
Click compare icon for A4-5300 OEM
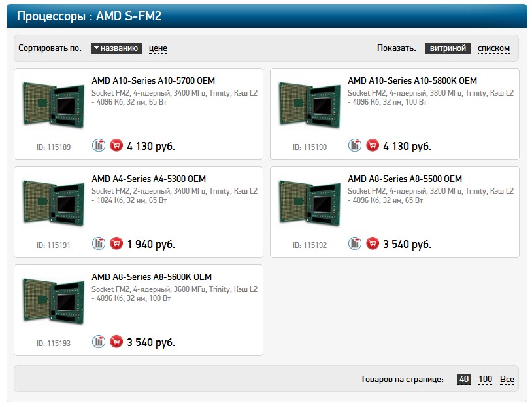click(99, 243)
